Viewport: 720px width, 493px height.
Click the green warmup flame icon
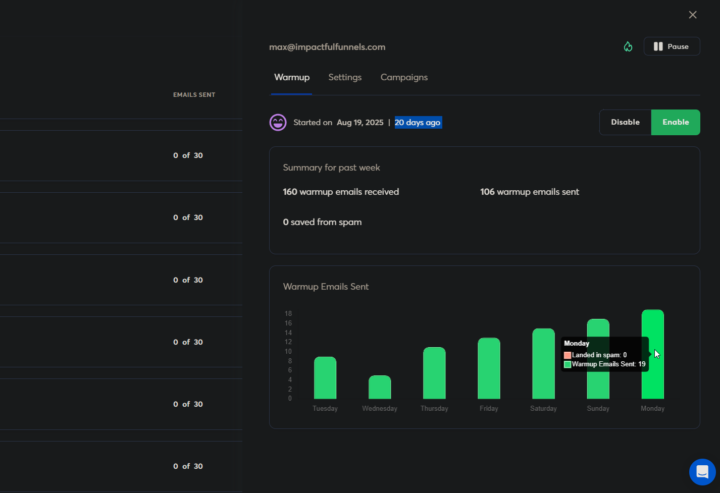click(628, 47)
